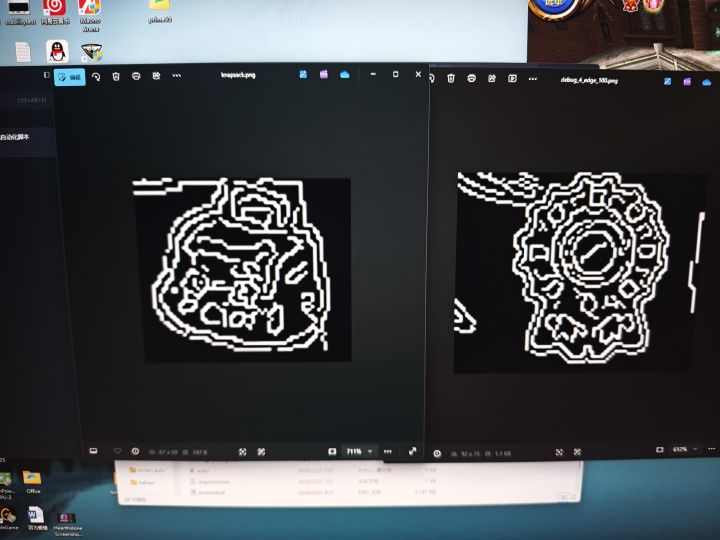Click the knapsack.png title text
This screenshot has height=540, width=720.
(238, 75)
